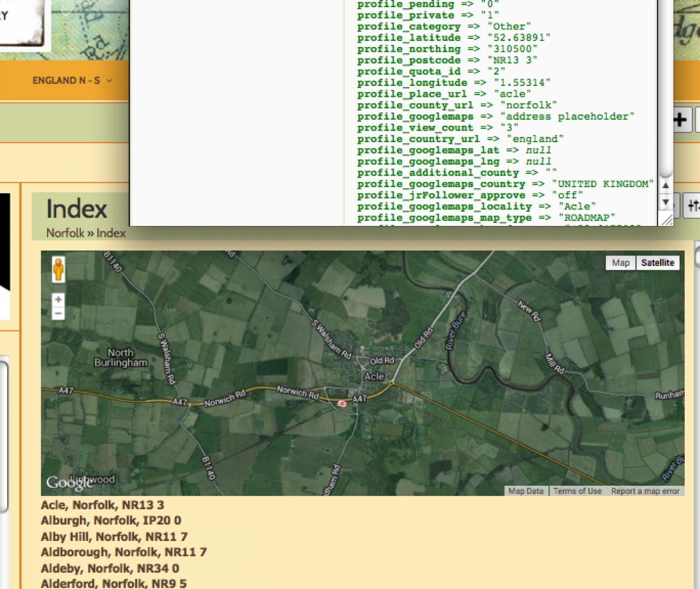Expand the ENGLAND N - S dropdown
The height and width of the screenshot is (589, 700).
(x=72, y=80)
